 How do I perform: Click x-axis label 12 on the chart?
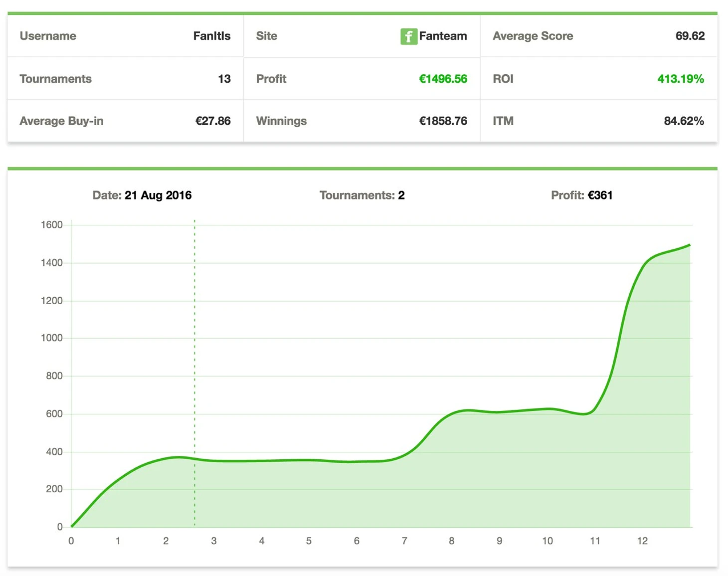[642, 541]
